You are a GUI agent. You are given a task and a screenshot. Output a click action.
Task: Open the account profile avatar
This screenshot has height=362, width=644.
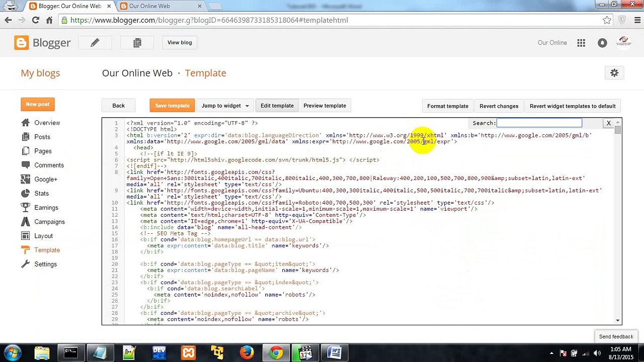(x=624, y=42)
